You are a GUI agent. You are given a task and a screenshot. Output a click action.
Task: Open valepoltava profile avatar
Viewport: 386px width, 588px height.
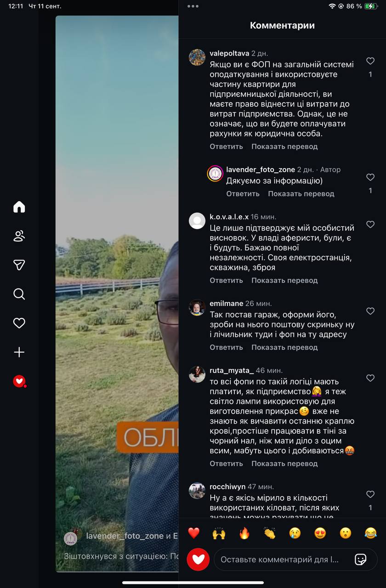pos(197,57)
